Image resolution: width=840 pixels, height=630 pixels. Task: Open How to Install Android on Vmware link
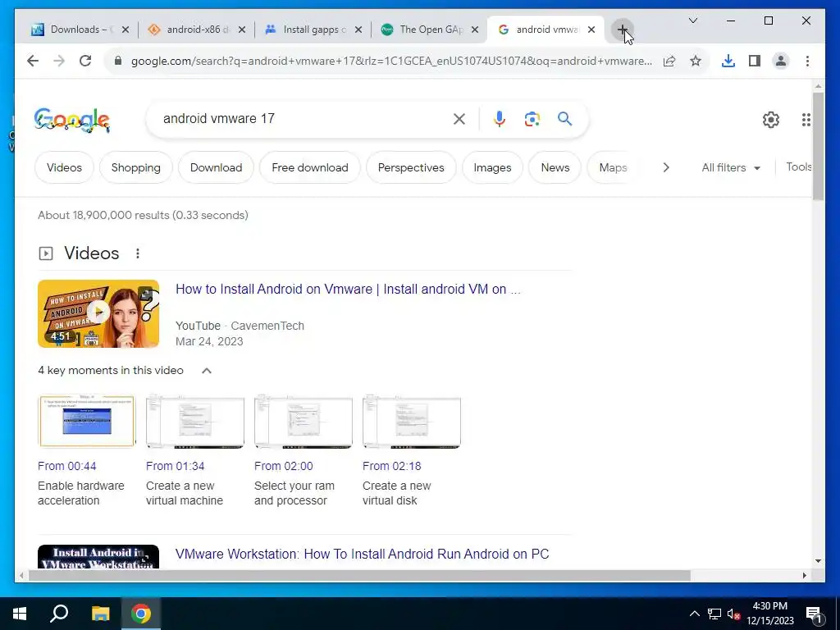click(x=348, y=290)
